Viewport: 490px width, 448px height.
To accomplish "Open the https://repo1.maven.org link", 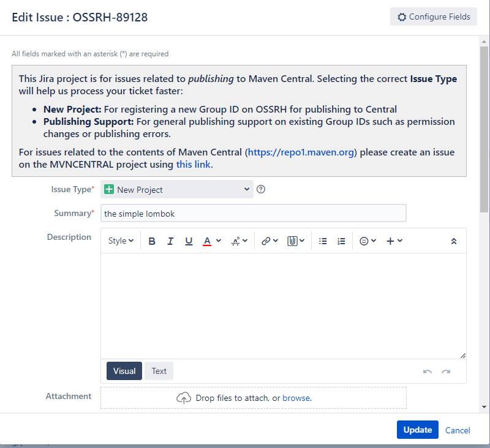I will [x=301, y=152].
